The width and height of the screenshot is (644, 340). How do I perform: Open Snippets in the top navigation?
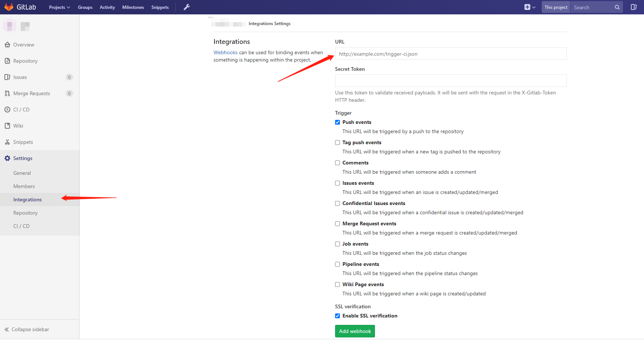click(x=160, y=7)
